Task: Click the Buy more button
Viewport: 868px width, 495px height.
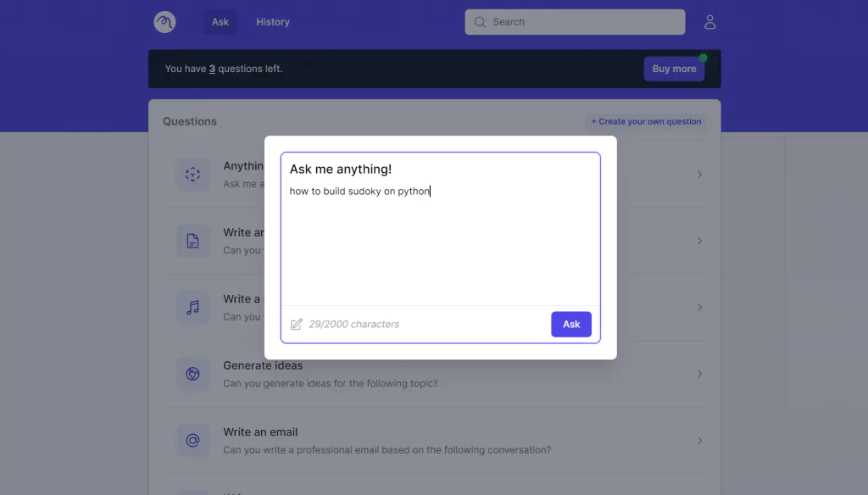Action: tap(674, 69)
